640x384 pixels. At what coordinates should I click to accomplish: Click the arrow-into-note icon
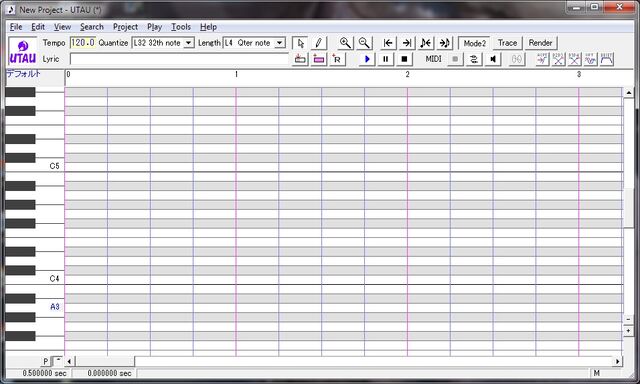(444, 43)
